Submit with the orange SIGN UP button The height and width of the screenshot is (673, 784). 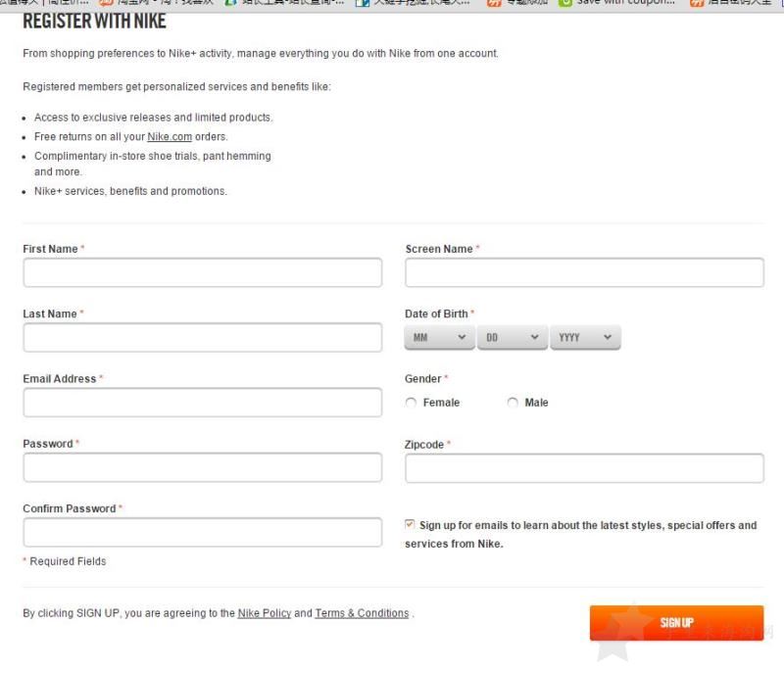click(676, 623)
